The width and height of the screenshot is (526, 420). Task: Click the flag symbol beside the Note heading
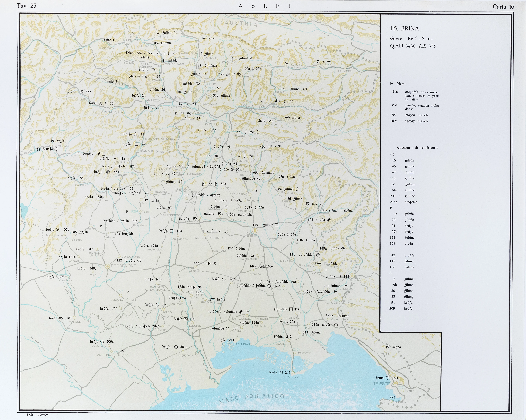392,83
